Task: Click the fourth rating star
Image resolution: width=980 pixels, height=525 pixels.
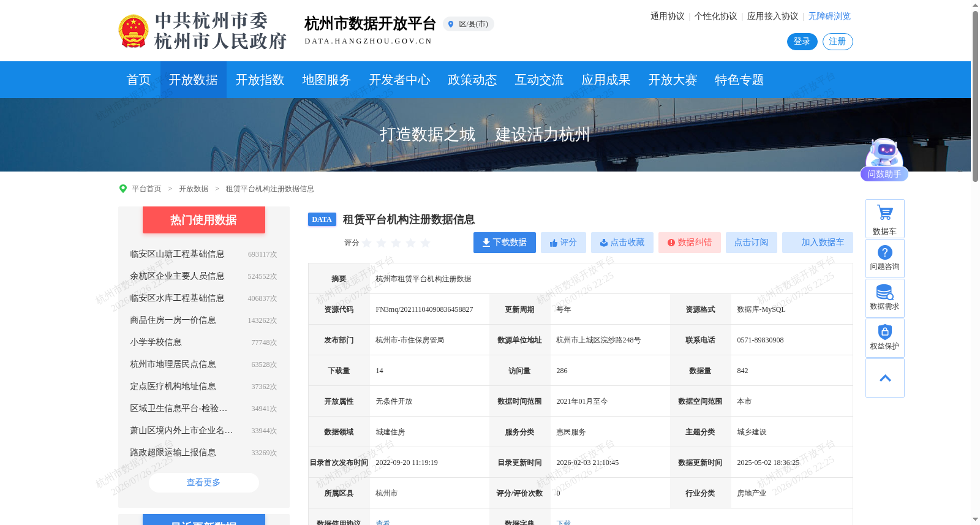Action: [x=411, y=243]
